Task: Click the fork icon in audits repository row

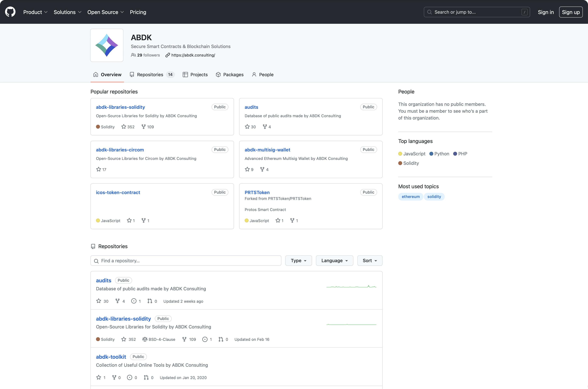Action: (117, 301)
